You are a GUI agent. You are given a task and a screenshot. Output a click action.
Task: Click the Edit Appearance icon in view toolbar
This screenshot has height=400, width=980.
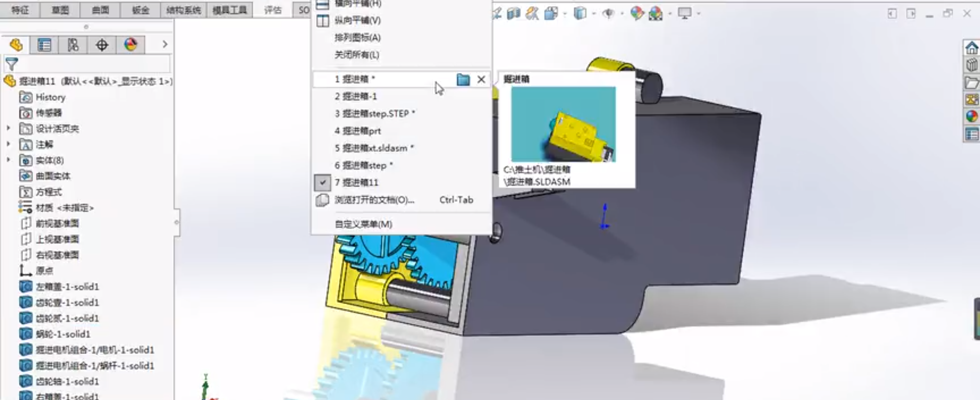636,13
